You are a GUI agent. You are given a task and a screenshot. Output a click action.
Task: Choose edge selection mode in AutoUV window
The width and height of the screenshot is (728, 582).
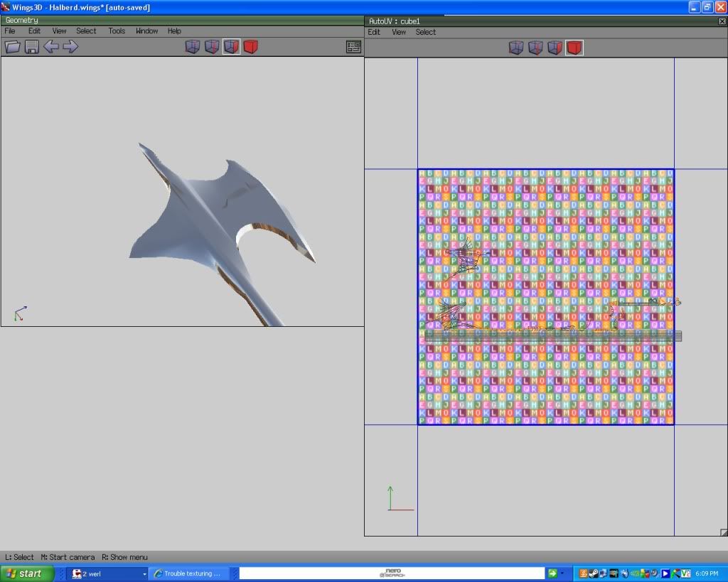(x=535, y=48)
